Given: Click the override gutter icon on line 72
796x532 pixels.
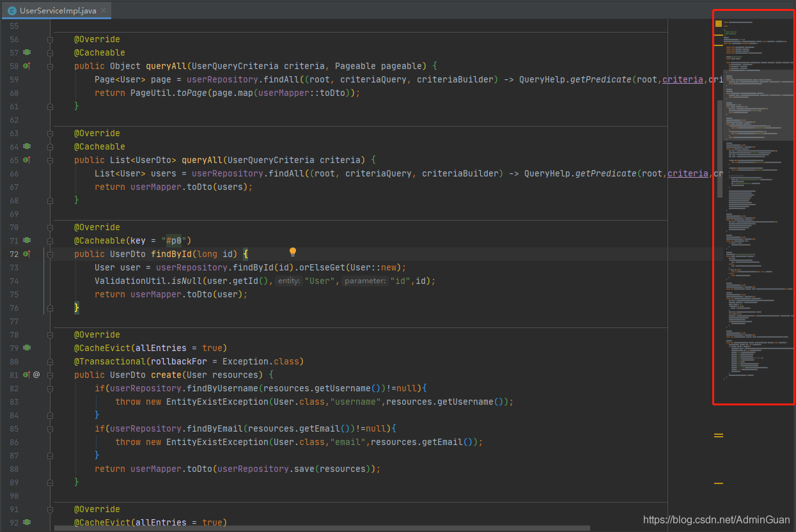Looking at the screenshot, I should [x=27, y=254].
